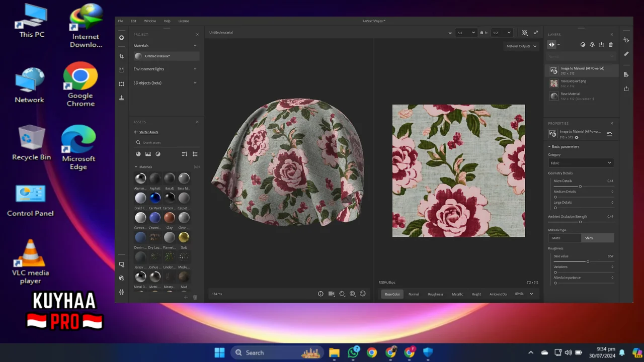Open the adjustments sliders icon on right sidebar
The width and height of the screenshot is (644, 362).
(626, 39)
